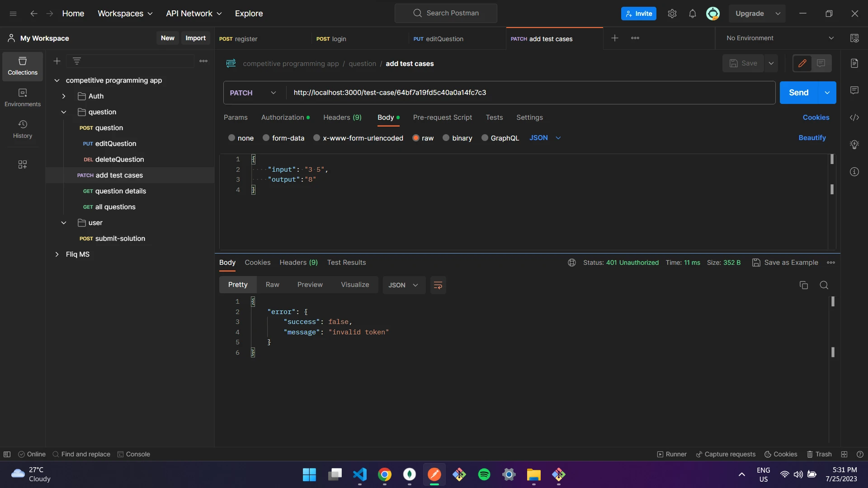Collapse competitive programming app collection

click(57, 80)
